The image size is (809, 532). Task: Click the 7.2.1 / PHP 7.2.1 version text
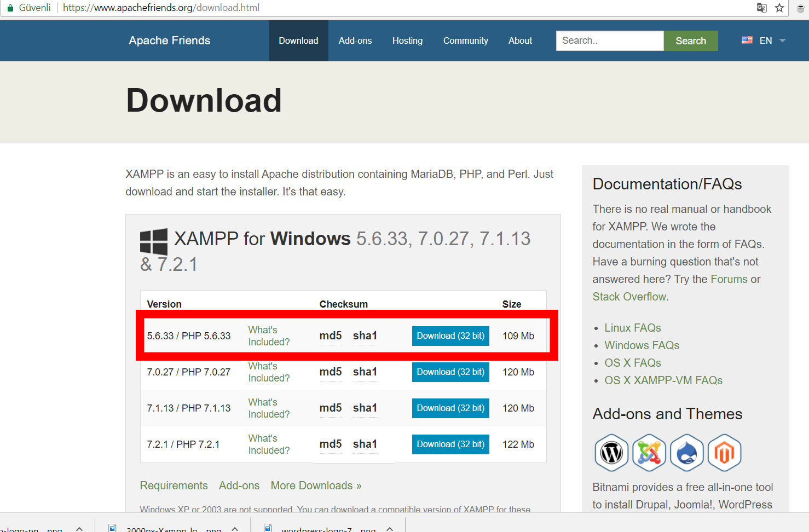tap(183, 444)
